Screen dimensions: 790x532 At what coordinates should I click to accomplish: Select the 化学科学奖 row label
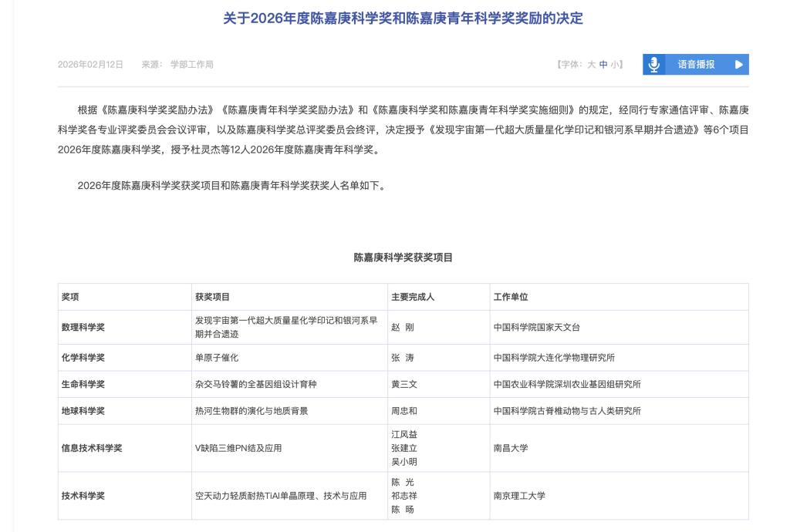[x=83, y=358]
